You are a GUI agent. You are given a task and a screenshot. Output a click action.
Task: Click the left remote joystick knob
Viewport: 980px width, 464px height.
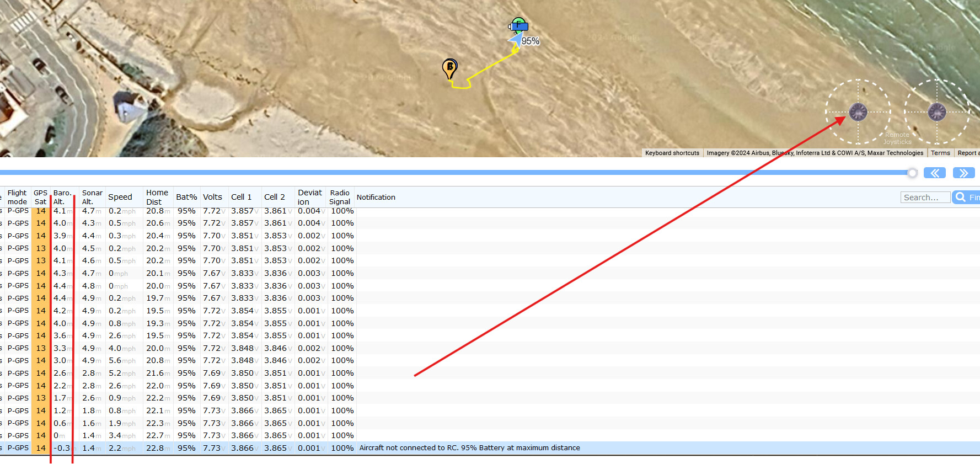(858, 112)
